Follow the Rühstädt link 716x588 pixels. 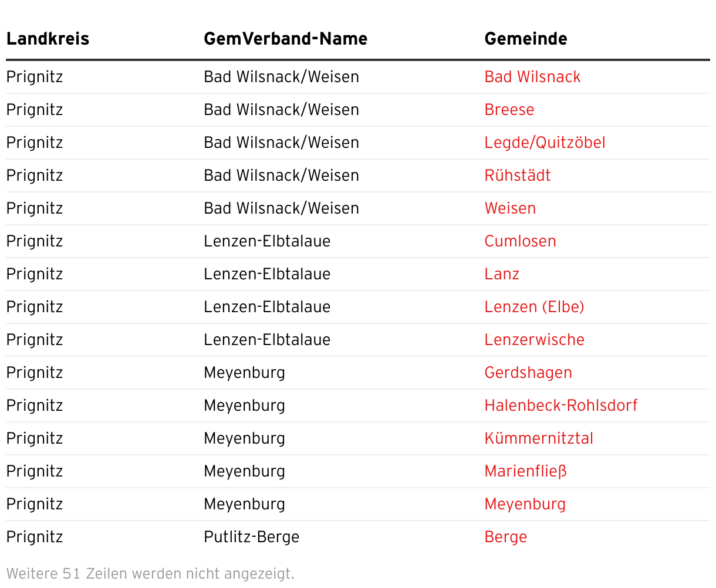pyautogui.click(x=518, y=175)
